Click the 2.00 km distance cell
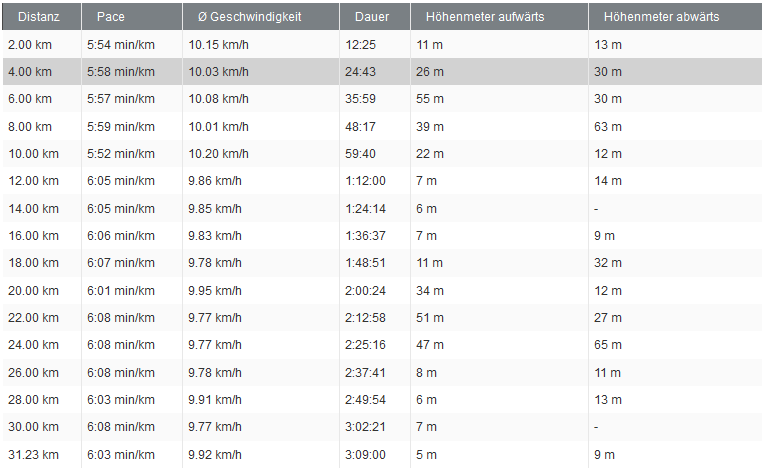The width and height of the screenshot is (764, 470). click(29, 45)
